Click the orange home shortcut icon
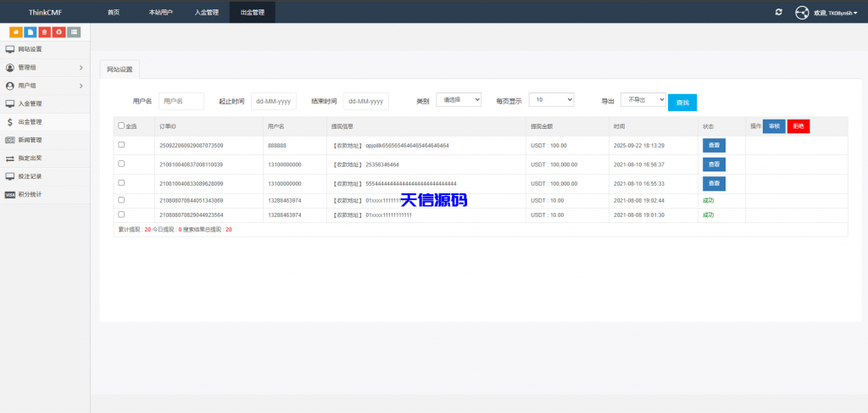This screenshot has width=868, height=413. tap(16, 32)
